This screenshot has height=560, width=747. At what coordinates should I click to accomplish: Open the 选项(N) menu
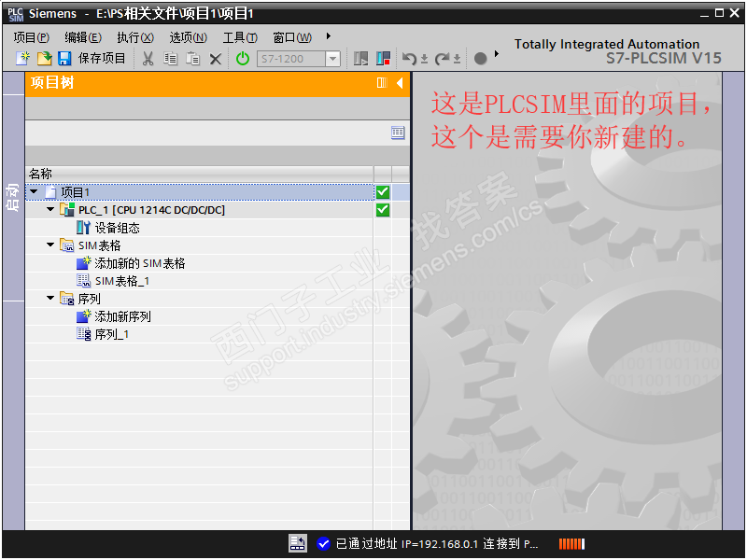tap(189, 37)
